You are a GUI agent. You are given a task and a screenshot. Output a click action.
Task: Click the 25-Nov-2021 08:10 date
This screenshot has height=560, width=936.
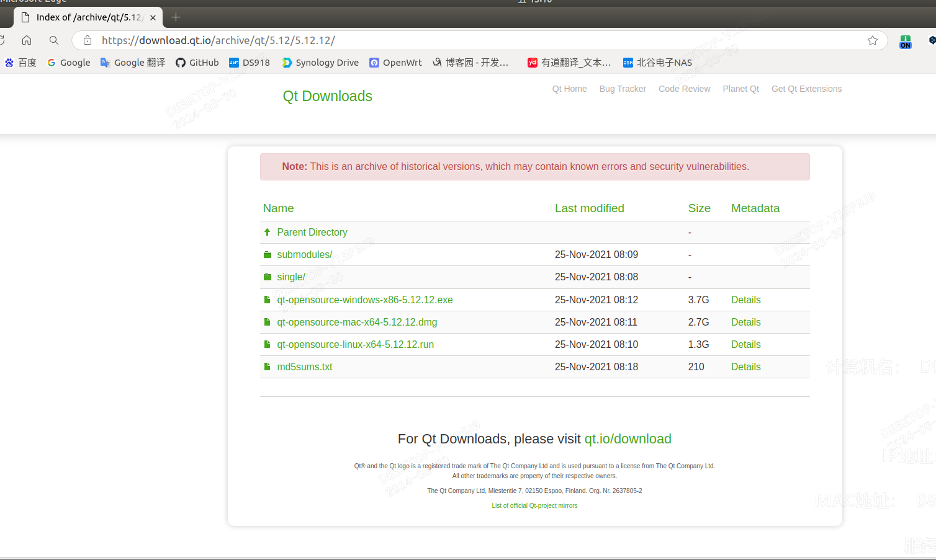[x=596, y=344]
